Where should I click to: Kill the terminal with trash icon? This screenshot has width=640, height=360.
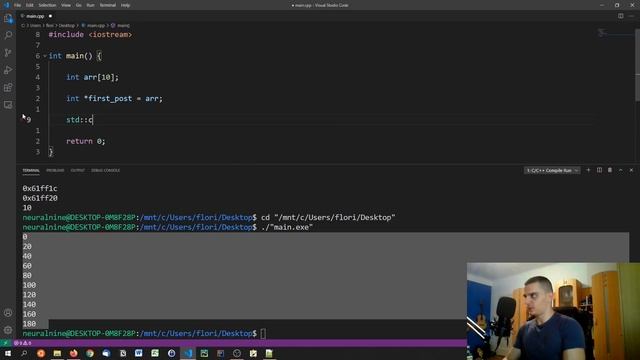(610, 170)
